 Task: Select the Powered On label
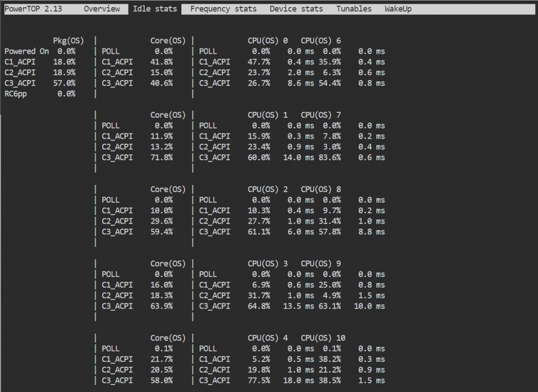tap(26, 52)
